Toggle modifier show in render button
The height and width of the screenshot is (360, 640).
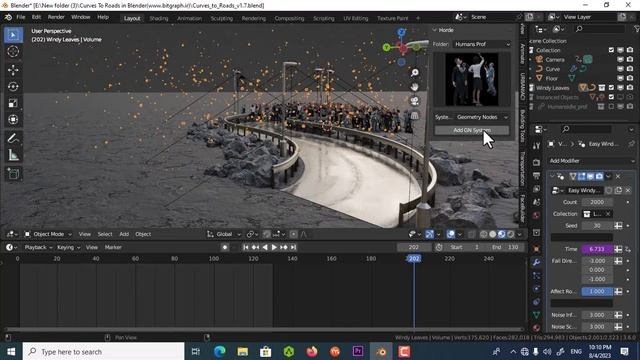click(600, 176)
